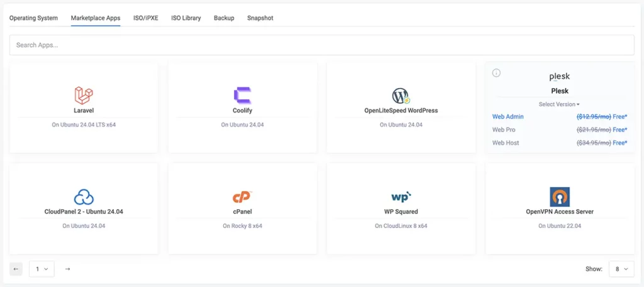The width and height of the screenshot is (644, 287).
Task: Click the Plesk card title text
Action: 559,91
